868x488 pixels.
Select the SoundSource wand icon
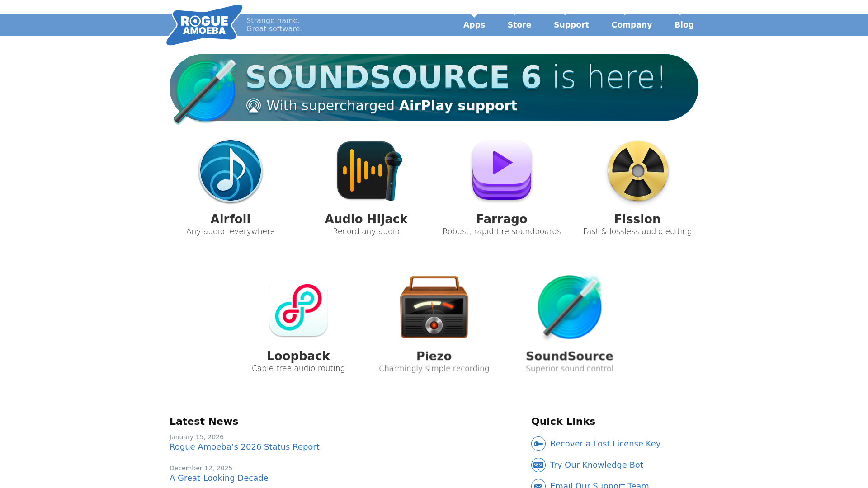pos(570,307)
